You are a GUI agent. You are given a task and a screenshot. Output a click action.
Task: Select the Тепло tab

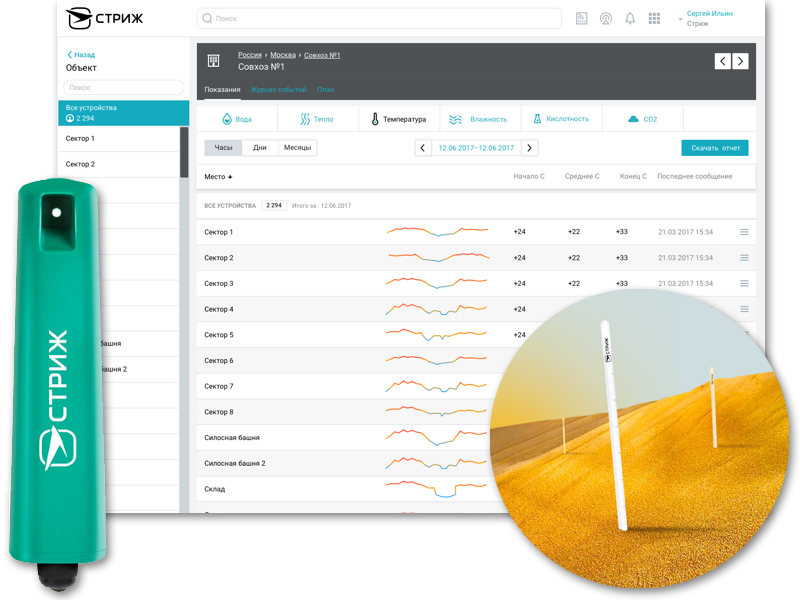[318, 119]
